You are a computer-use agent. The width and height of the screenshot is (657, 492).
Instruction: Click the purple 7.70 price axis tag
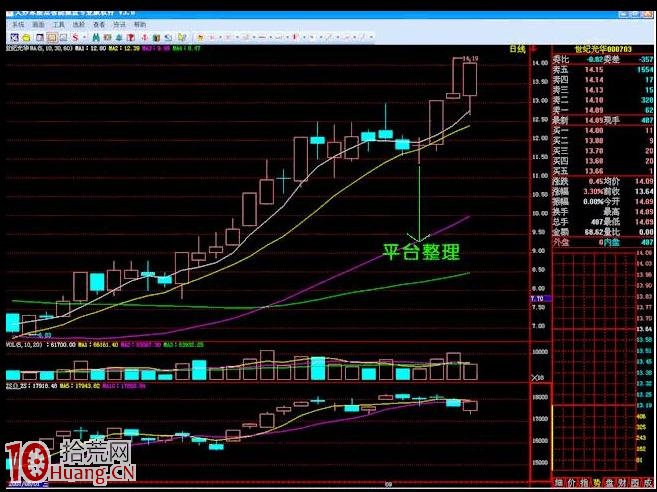point(540,299)
